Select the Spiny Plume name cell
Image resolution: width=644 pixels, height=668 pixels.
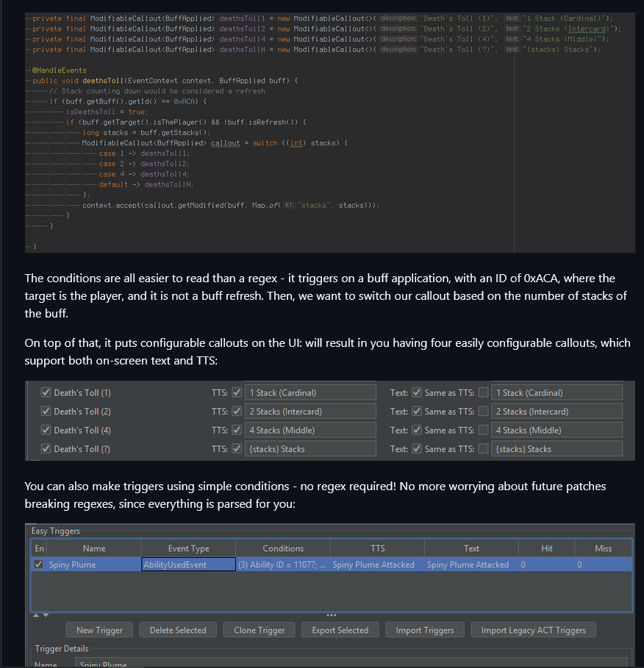pos(94,564)
